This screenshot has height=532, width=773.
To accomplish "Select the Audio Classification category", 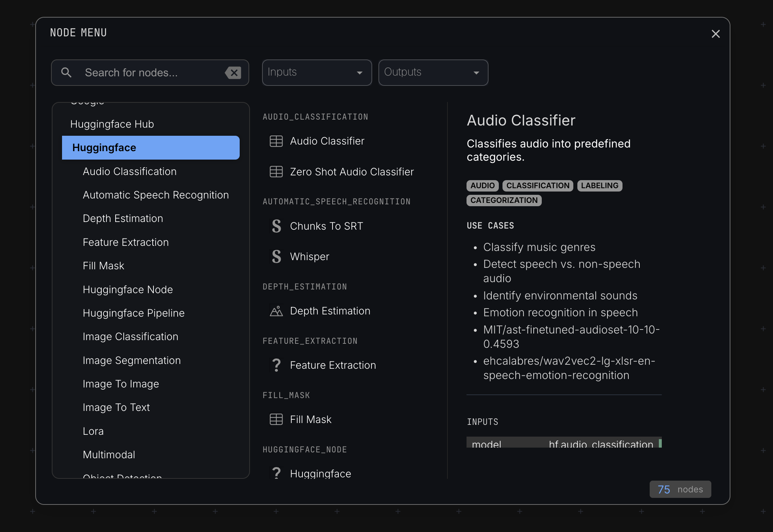I will pos(129,171).
